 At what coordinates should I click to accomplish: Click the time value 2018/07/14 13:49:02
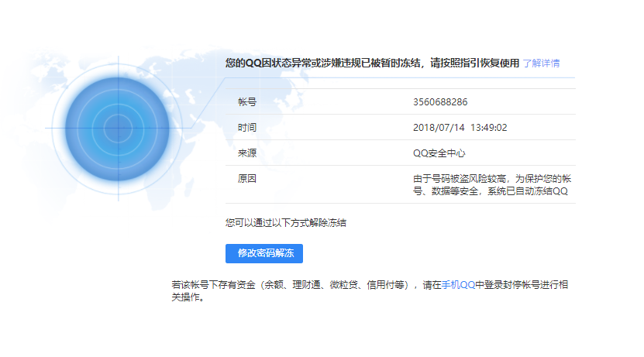pos(460,128)
